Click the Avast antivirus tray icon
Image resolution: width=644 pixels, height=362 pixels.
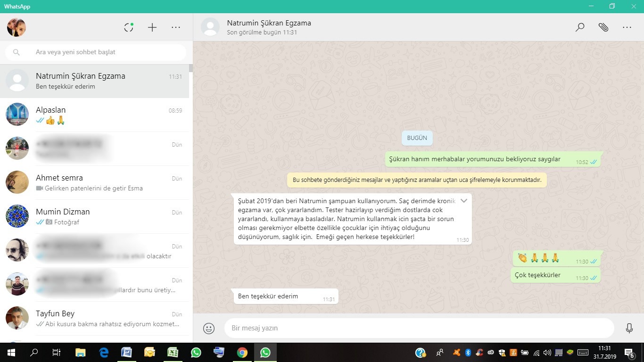click(456, 353)
